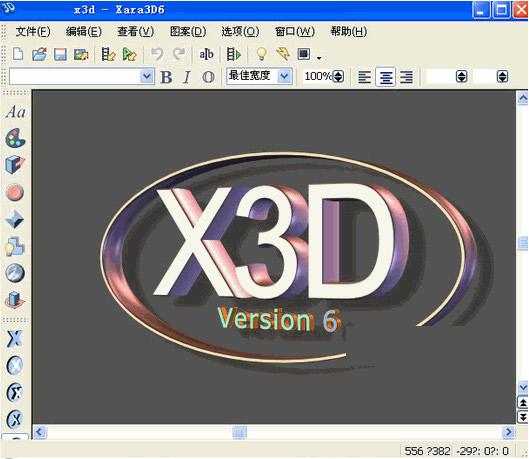Screen dimensions: 529x459
Task: Toggle Italic text formatting
Action: (187, 77)
